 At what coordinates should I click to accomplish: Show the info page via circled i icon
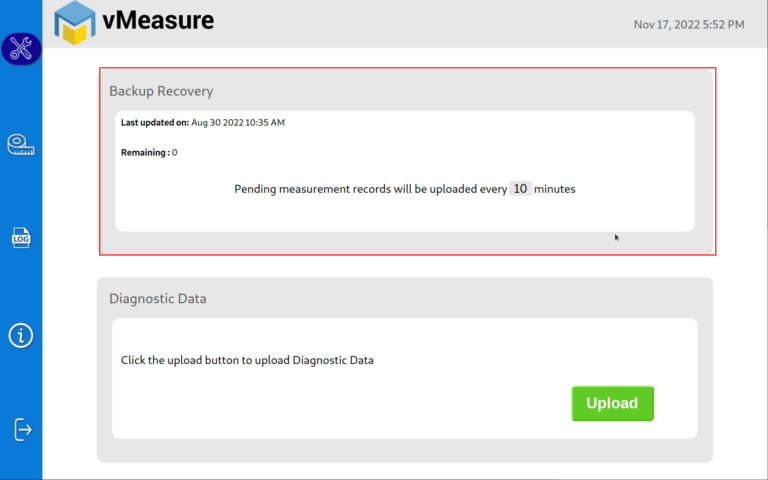point(21,336)
